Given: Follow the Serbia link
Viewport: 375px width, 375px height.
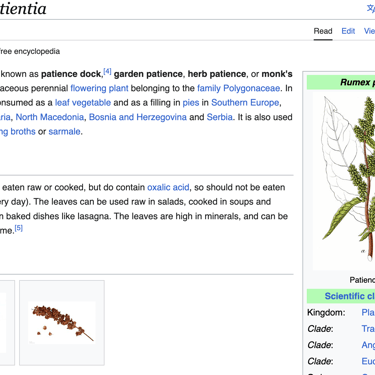Looking at the screenshot, I should (219, 117).
